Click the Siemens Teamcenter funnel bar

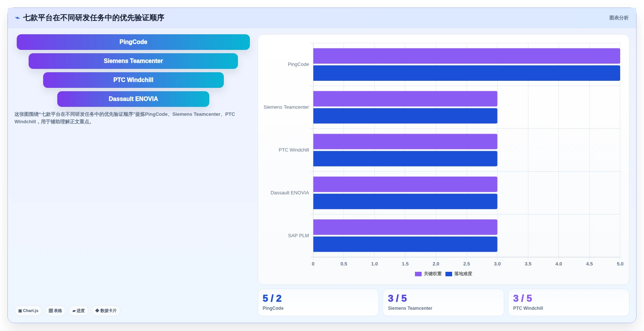pos(133,61)
